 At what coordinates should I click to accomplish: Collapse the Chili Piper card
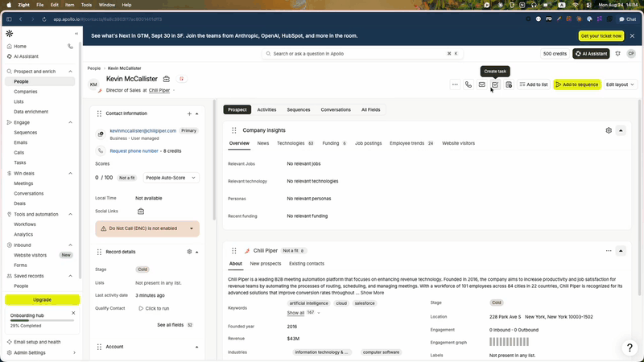621,251
